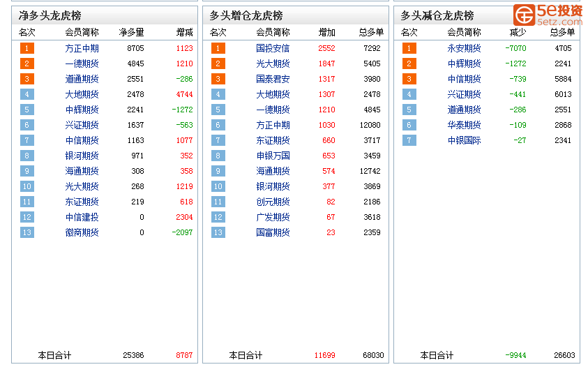The height and width of the screenshot is (367, 588).
Task: Open 华泰期货 member link
Action: (x=465, y=125)
